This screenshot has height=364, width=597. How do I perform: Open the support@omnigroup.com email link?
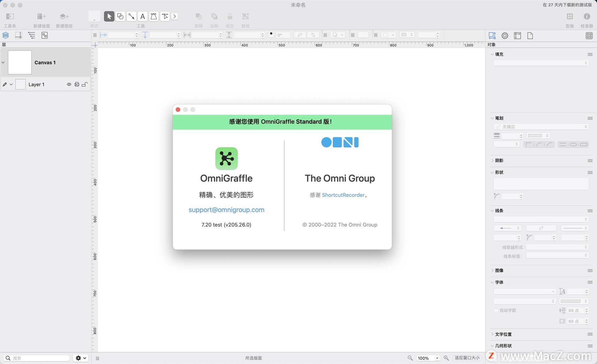point(226,210)
